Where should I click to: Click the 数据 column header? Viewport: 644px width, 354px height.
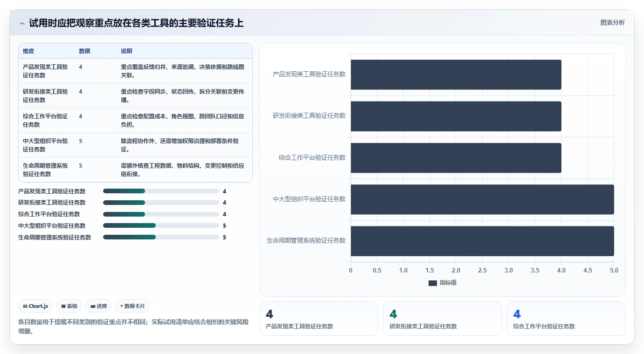(84, 51)
